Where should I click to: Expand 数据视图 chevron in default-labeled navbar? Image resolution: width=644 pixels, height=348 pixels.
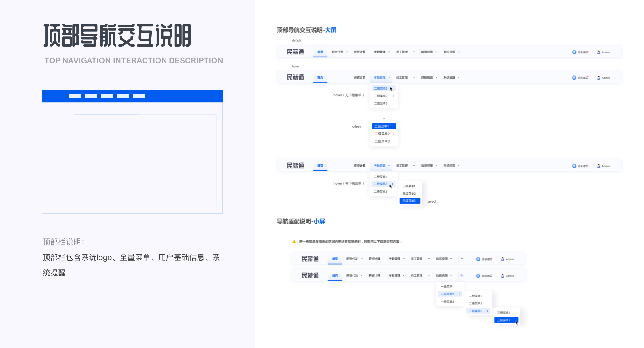click(x=436, y=52)
